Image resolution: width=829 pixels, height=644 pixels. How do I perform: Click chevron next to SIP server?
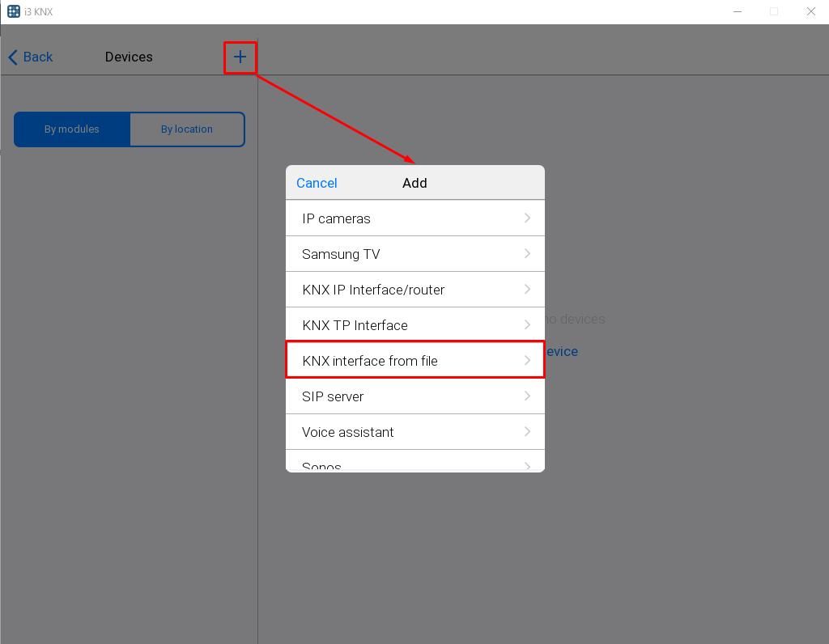[x=527, y=396]
